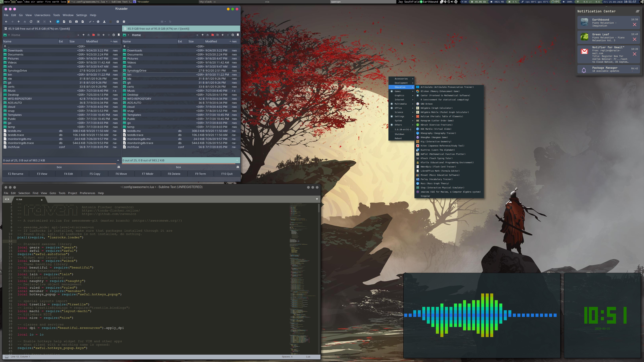This screenshot has width=644, height=362.
Task: Click the Spotify icon in the top bar
Action: coord(421,2)
